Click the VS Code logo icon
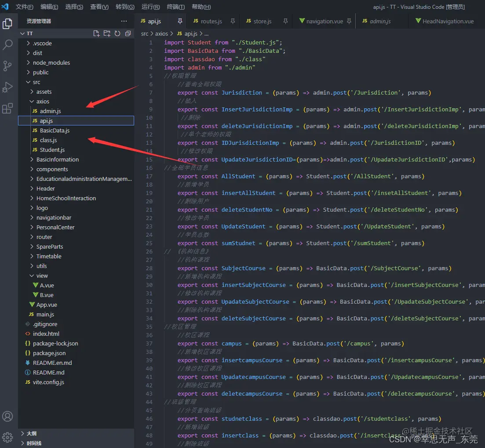Screen dimensions: 485x448 (x=5, y=7)
